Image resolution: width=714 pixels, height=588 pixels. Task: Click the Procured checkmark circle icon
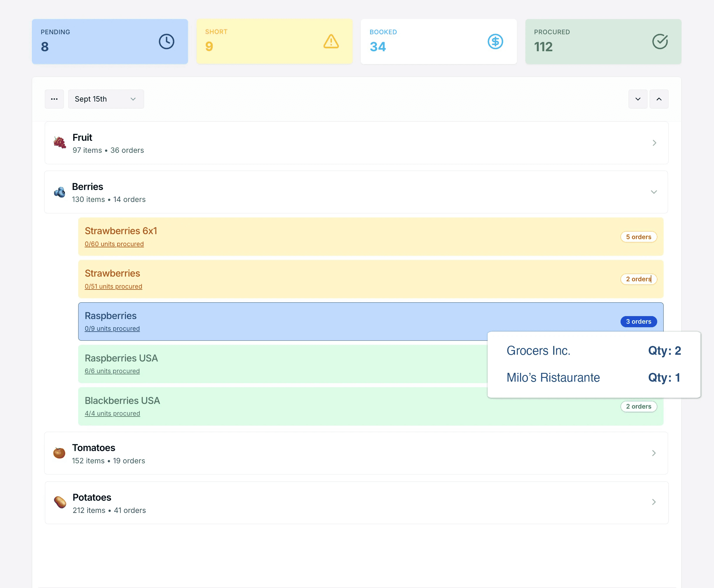click(660, 42)
